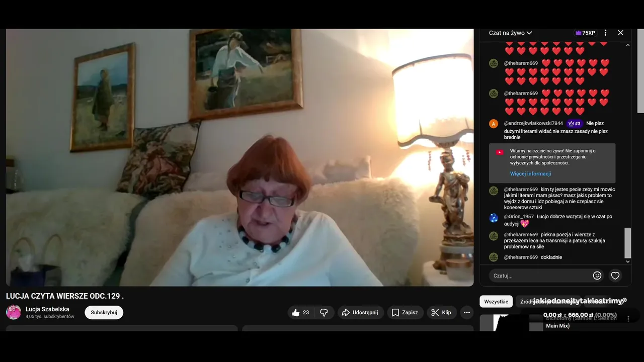Open @andrzejkwiatkowski7844 author name in chat

tap(533, 123)
